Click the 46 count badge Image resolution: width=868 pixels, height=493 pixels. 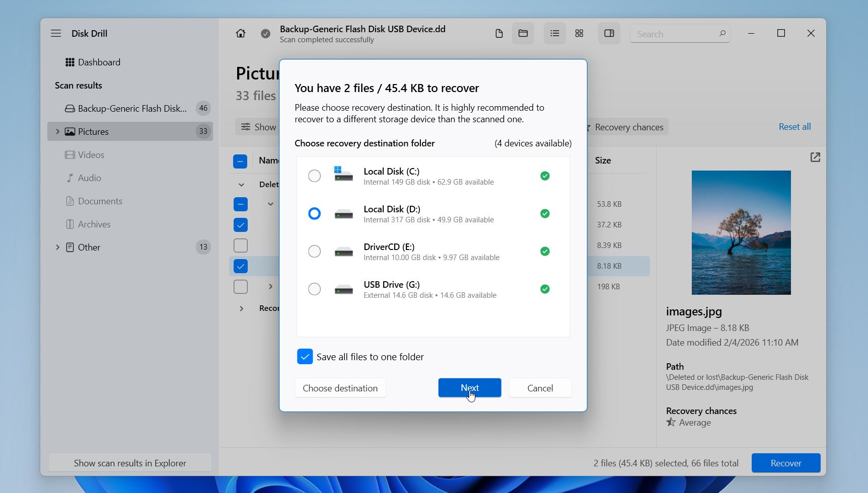pos(203,108)
